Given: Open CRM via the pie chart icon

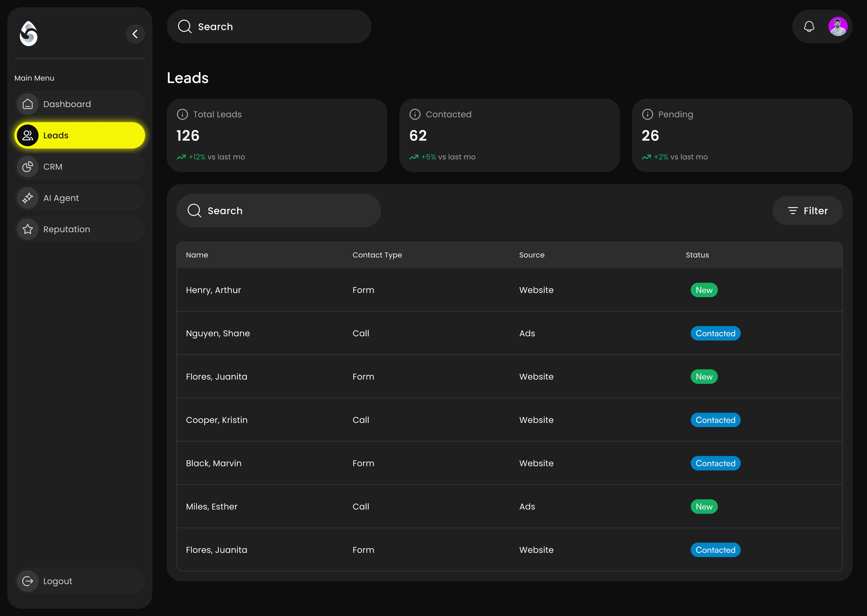Looking at the screenshot, I should coord(27,166).
